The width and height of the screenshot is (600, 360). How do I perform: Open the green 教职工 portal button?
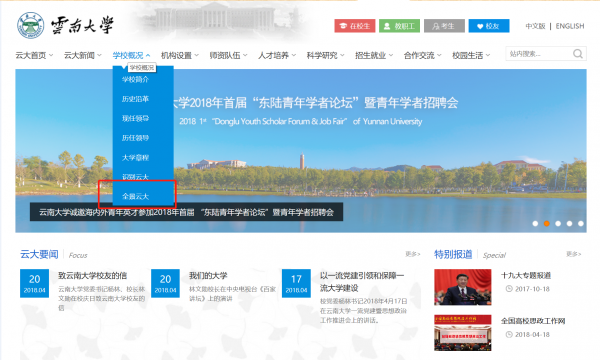[x=399, y=26]
